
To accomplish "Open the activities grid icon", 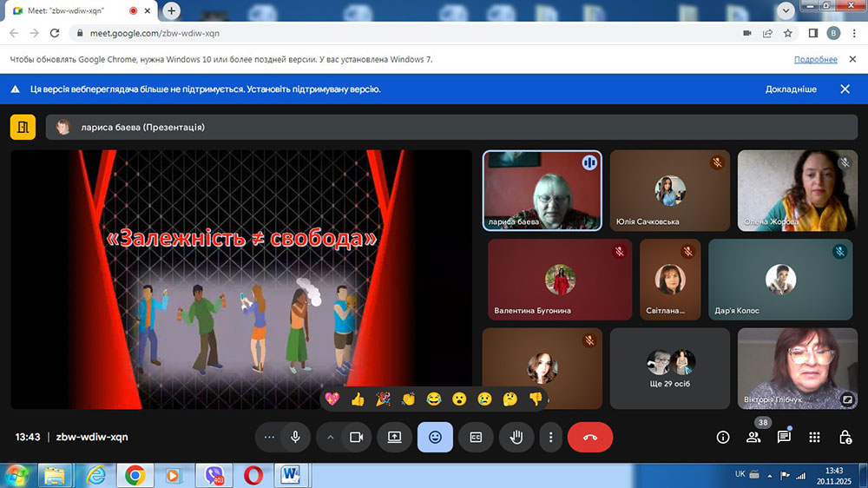I will [x=814, y=437].
